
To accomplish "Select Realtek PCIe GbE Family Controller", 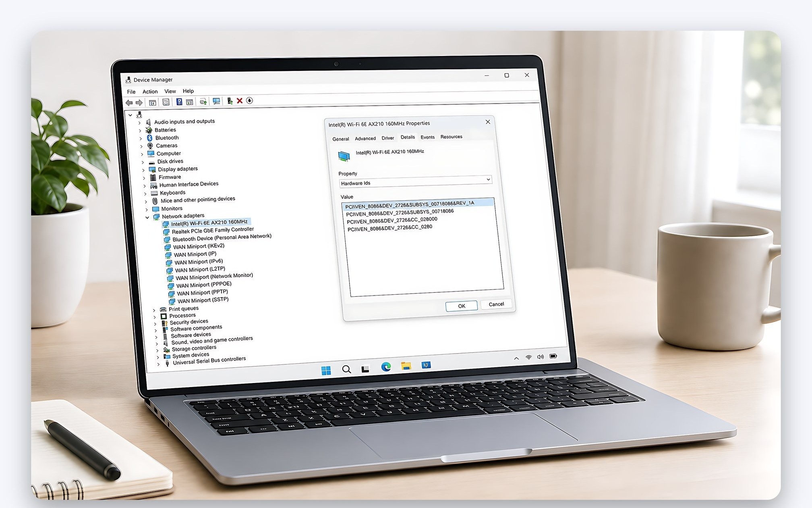I will click(x=213, y=230).
